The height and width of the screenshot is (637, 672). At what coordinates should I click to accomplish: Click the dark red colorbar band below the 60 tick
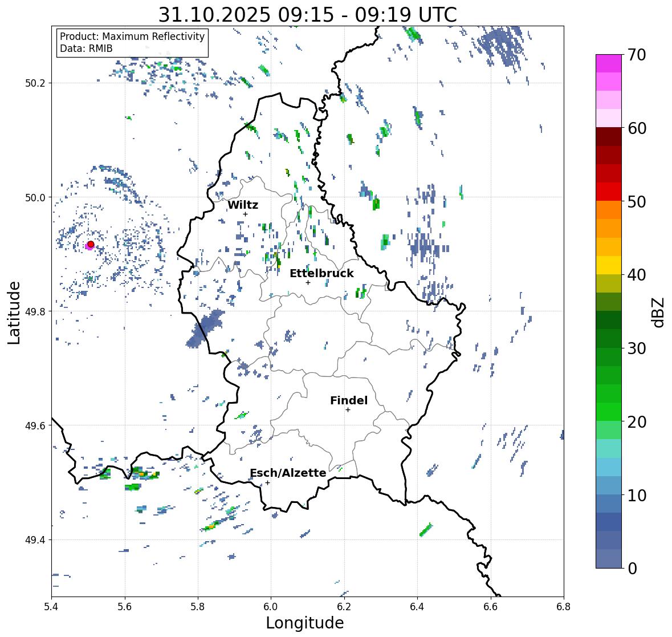(x=609, y=137)
